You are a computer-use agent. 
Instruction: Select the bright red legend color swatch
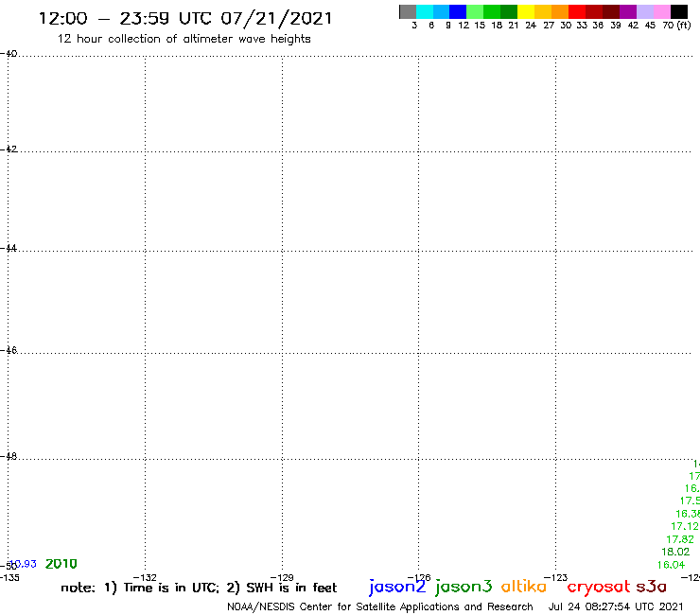pyautogui.click(x=577, y=11)
